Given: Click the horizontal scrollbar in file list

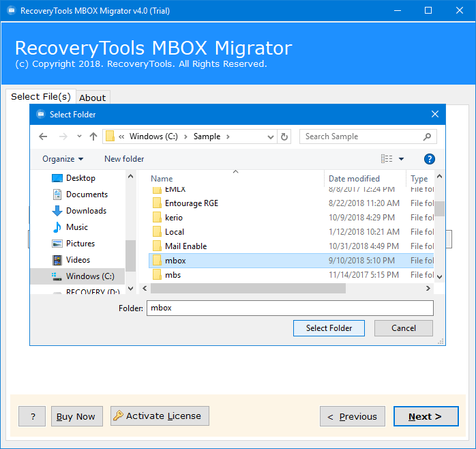Looking at the screenshot, I should pyautogui.click(x=273, y=289).
